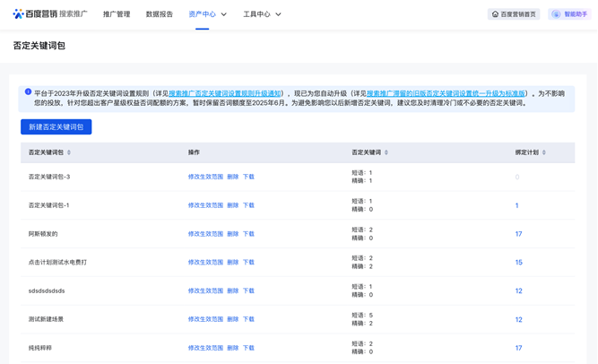Expand the 工具中心 dropdown arrow
Viewport: 598px width, 364px height.
point(278,14)
